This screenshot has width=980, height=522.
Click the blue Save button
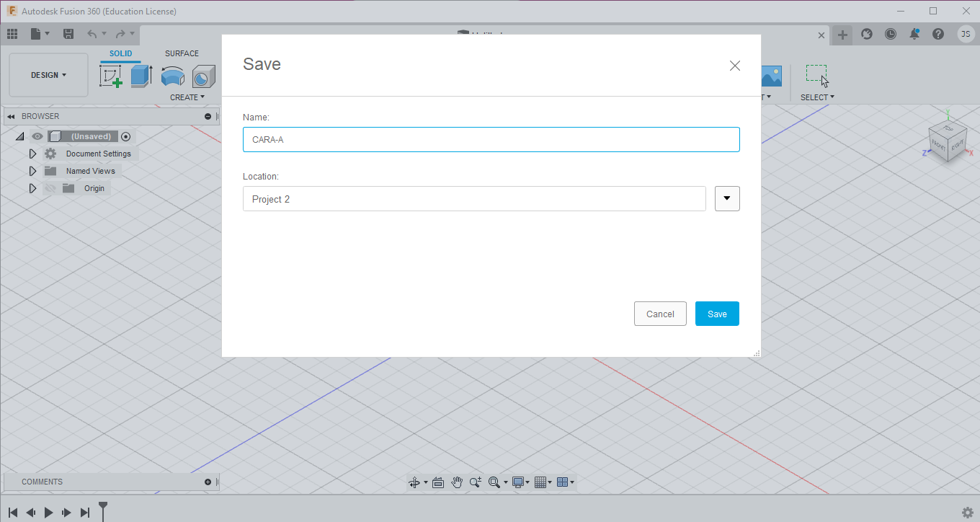point(717,314)
